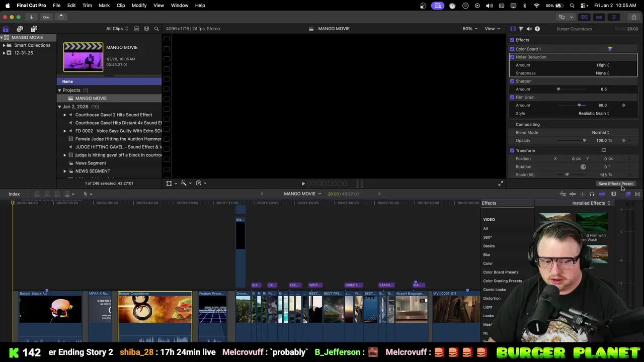Image resolution: width=644 pixels, height=362 pixels.
Task: Open the info inspector icon
Action: (537, 29)
